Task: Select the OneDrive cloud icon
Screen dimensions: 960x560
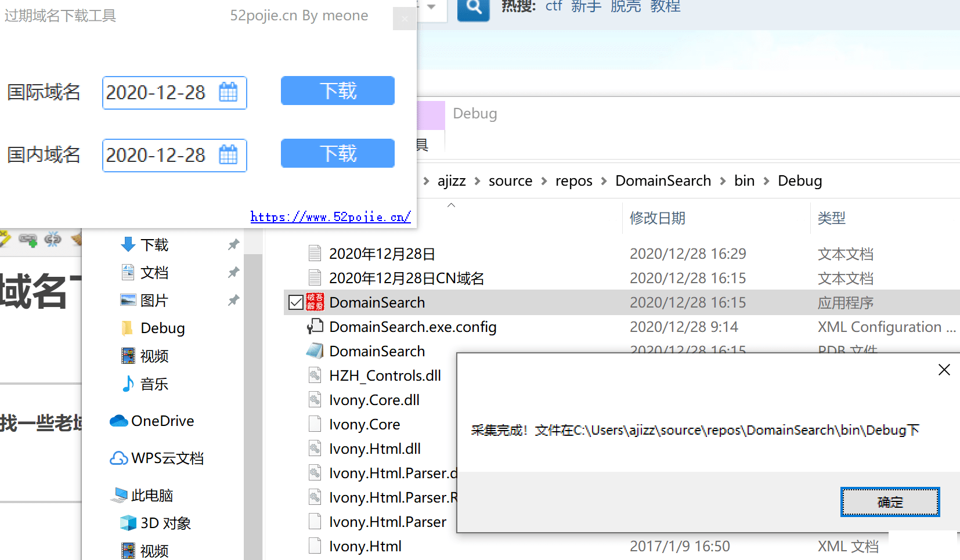Action: (x=118, y=421)
